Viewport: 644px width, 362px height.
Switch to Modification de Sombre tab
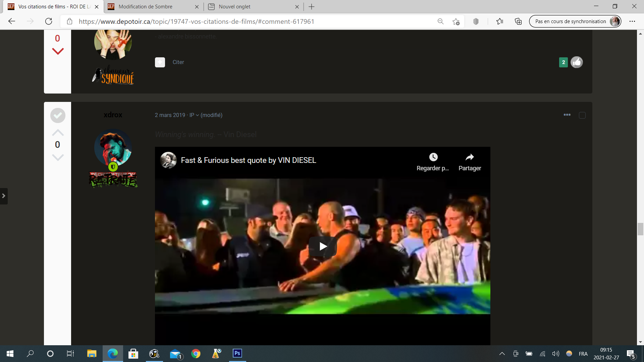click(146, 7)
